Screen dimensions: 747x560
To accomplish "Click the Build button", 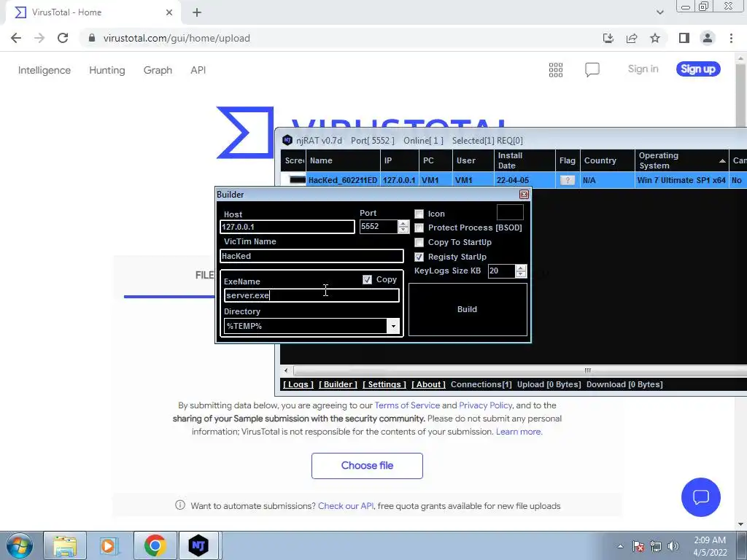I will pyautogui.click(x=468, y=309).
